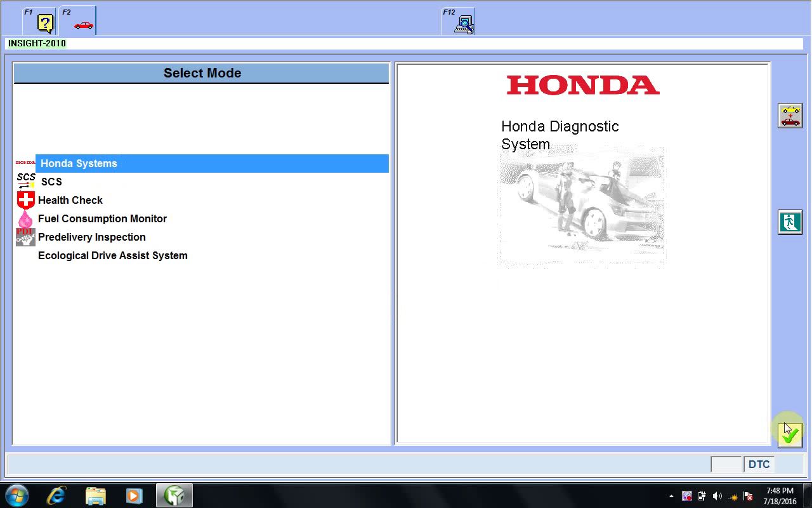This screenshot has height=508, width=812.
Task: Open the F12 computer diagnostic icon
Action: click(464, 24)
